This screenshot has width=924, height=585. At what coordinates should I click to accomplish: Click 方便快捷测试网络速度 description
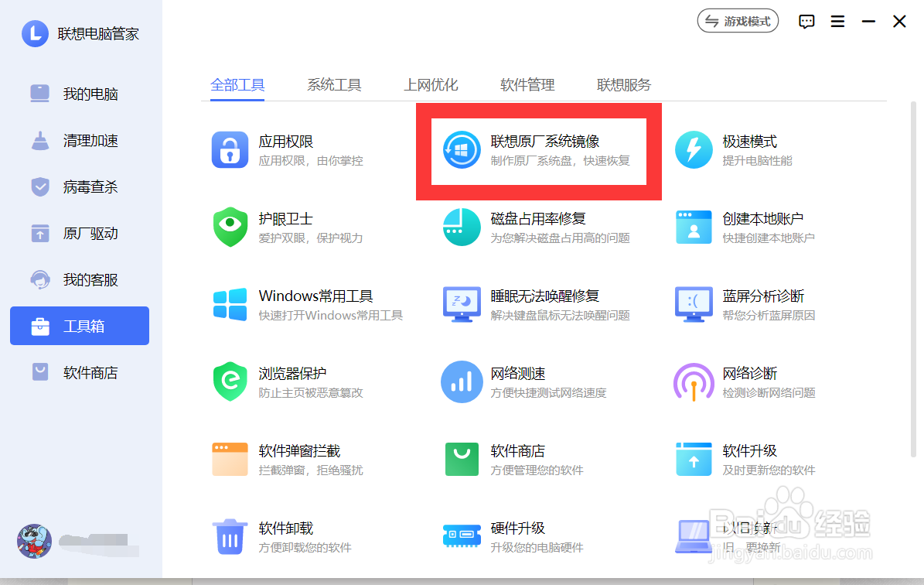(x=548, y=393)
